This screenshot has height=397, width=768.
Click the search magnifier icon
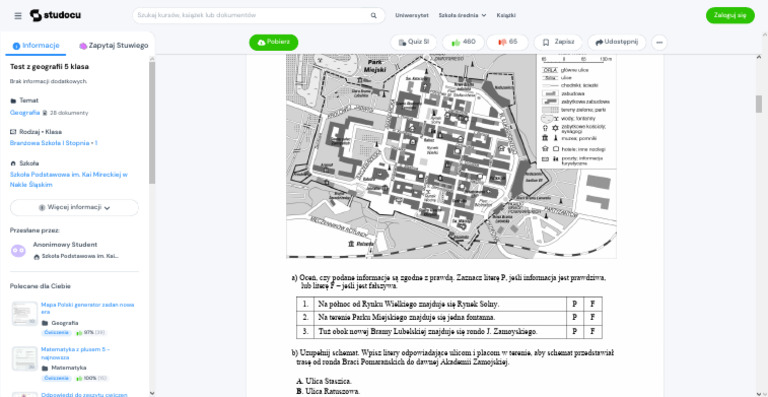[x=374, y=16]
